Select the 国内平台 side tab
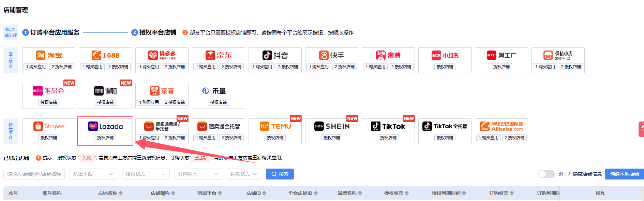 click(x=11, y=60)
